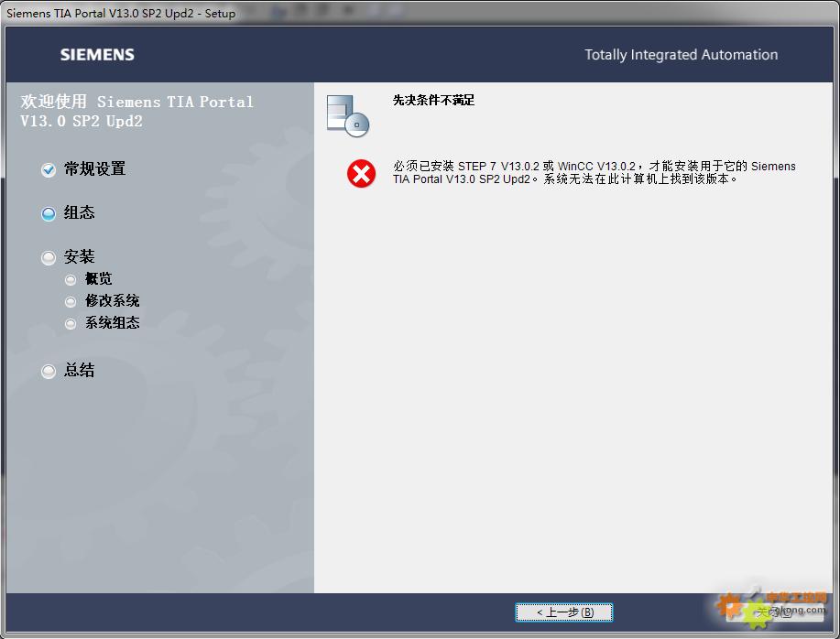Click the Siemens TIA Portal Setup title bar
The image size is (840, 639).
[420, 13]
